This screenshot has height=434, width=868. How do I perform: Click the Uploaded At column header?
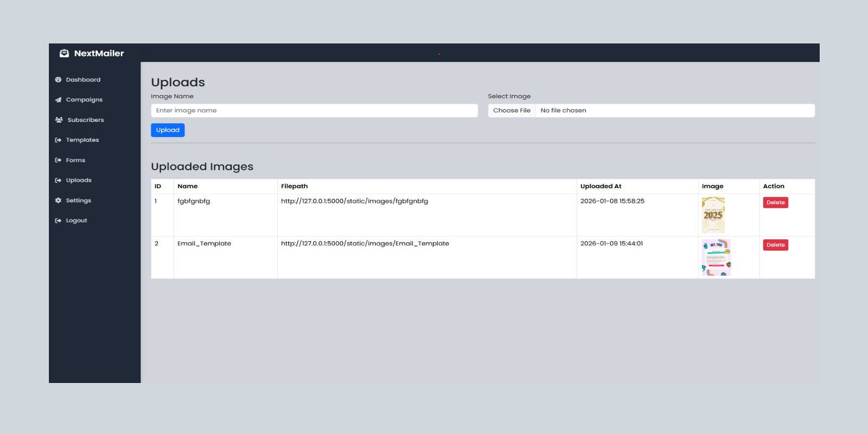(x=601, y=186)
